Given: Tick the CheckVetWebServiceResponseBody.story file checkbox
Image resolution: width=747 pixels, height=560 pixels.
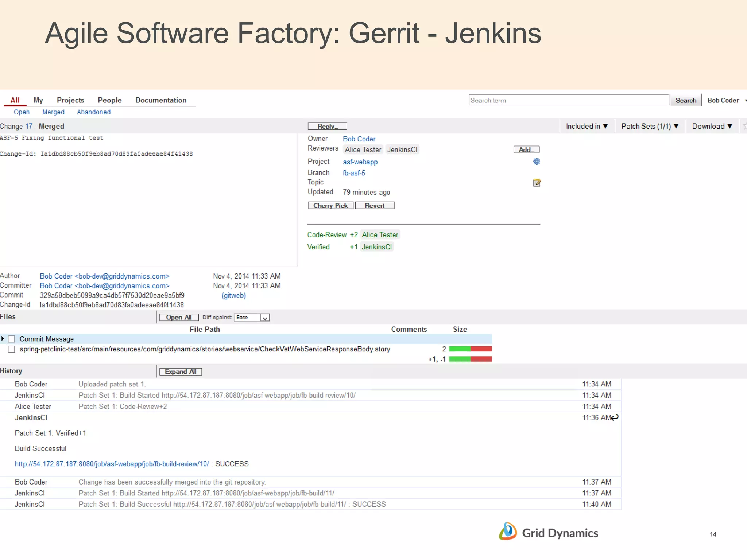Looking at the screenshot, I should pyautogui.click(x=12, y=349).
